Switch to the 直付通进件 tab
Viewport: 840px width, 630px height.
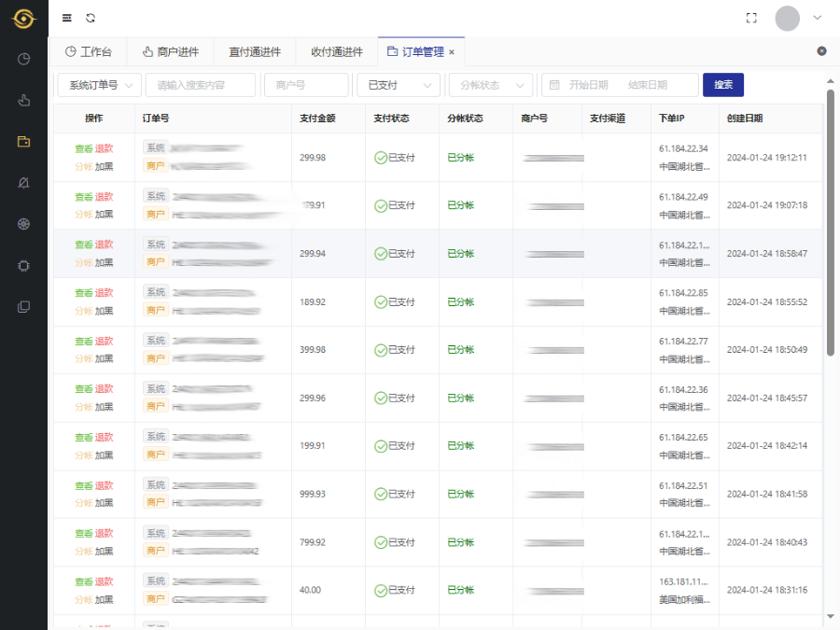pos(255,52)
